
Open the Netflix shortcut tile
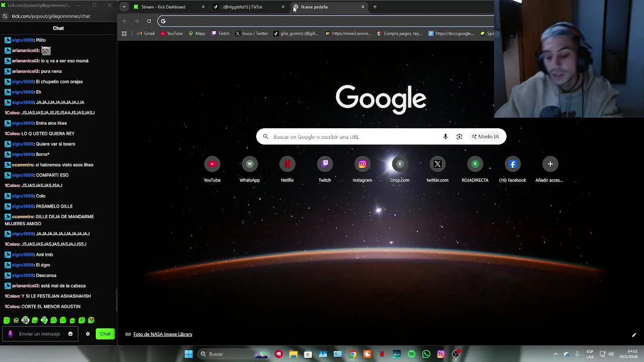287,170
